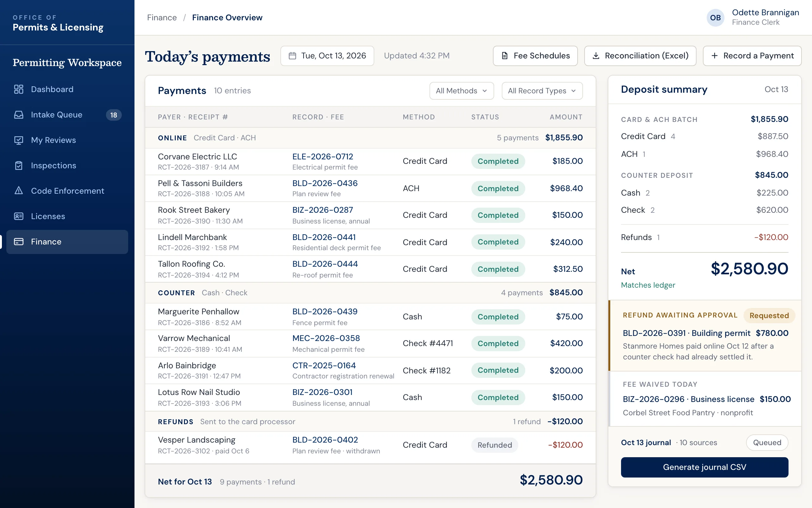812x508 pixels.
Task: Open record BIZ-2026-0287
Action: pyautogui.click(x=323, y=210)
